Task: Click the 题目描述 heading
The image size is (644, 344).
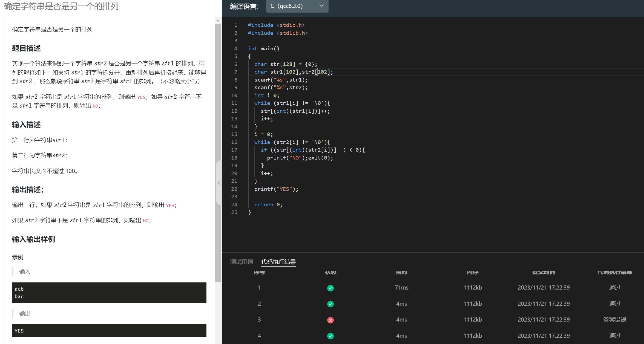Action: 26,48
